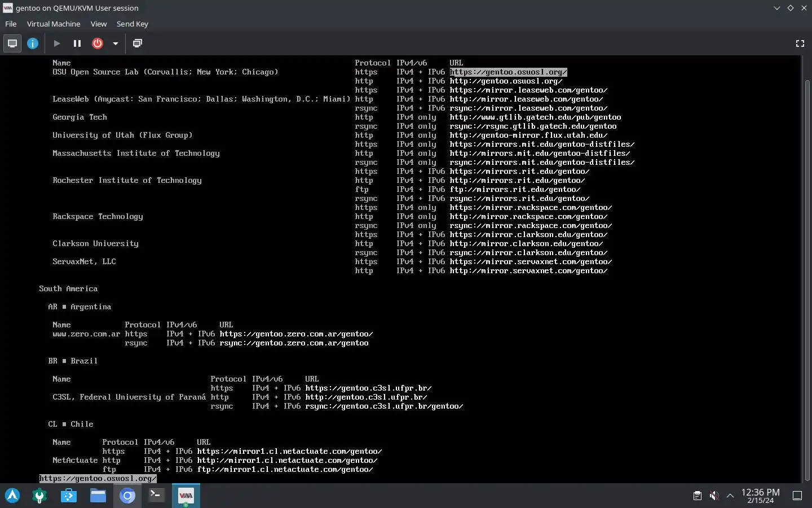Click the show desktop button
Viewport: 812px width, 508px height.
797,496
